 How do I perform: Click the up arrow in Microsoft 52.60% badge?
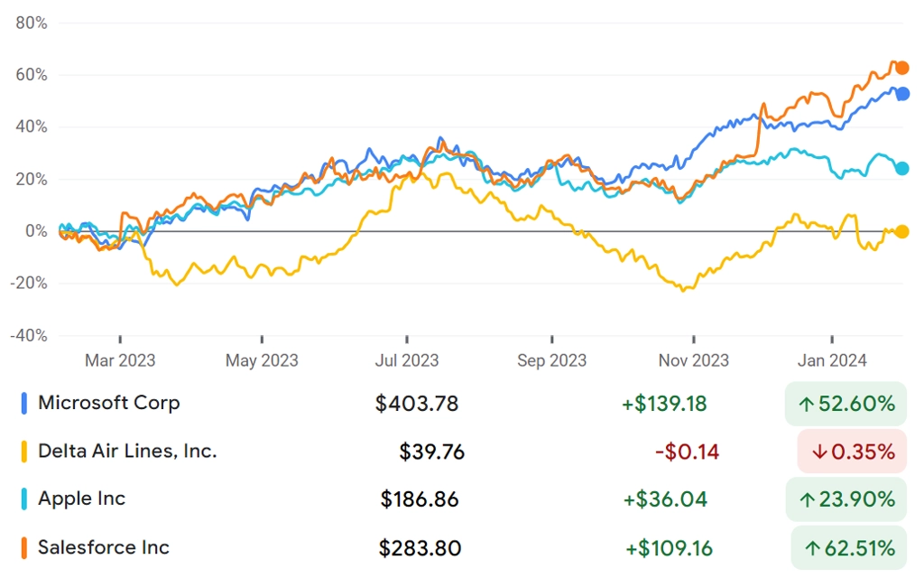(x=806, y=404)
